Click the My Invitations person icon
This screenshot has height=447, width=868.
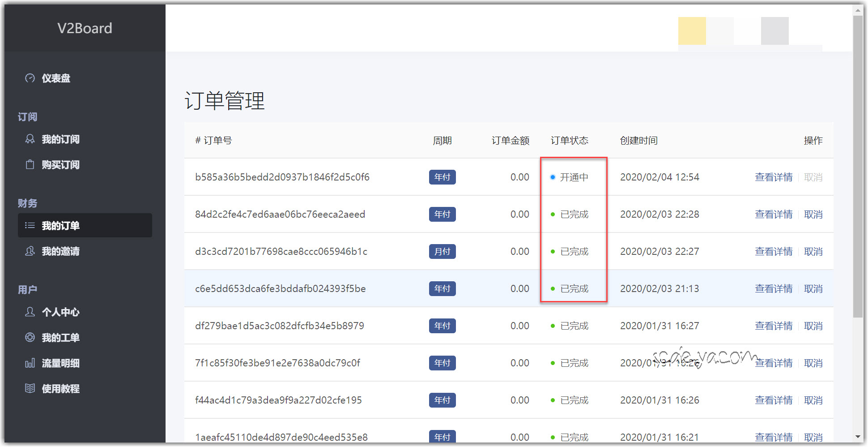pyautogui.click(x=30, y=251)
